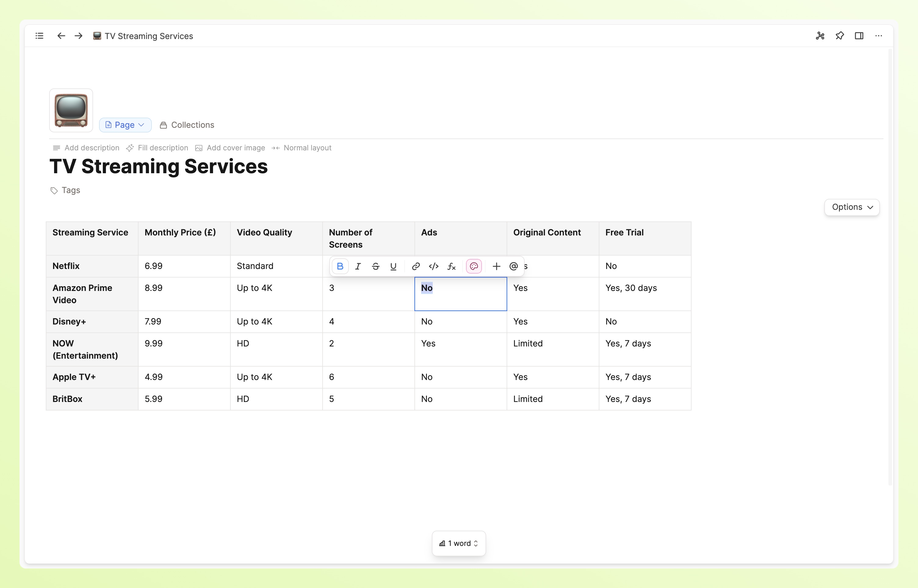Click the @ mention icon
This screenshot has height=588, width=918.
(513, 266)
